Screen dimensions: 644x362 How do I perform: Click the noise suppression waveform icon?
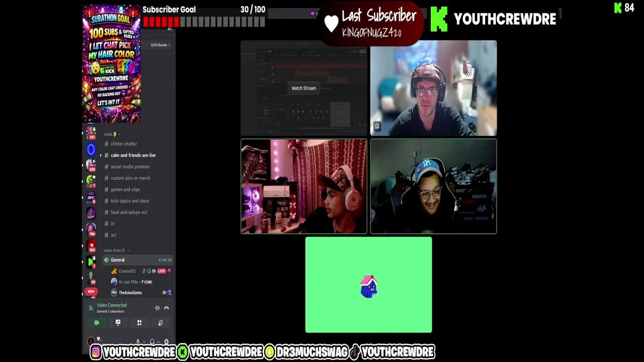click(157, 308)
